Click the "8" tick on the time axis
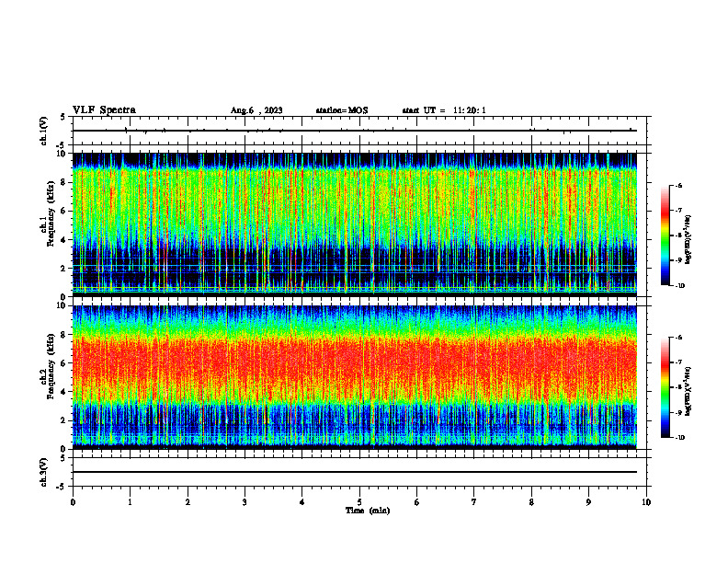This screenshot has width=728, height=563. pyautogui.click(x=531, y=502)
